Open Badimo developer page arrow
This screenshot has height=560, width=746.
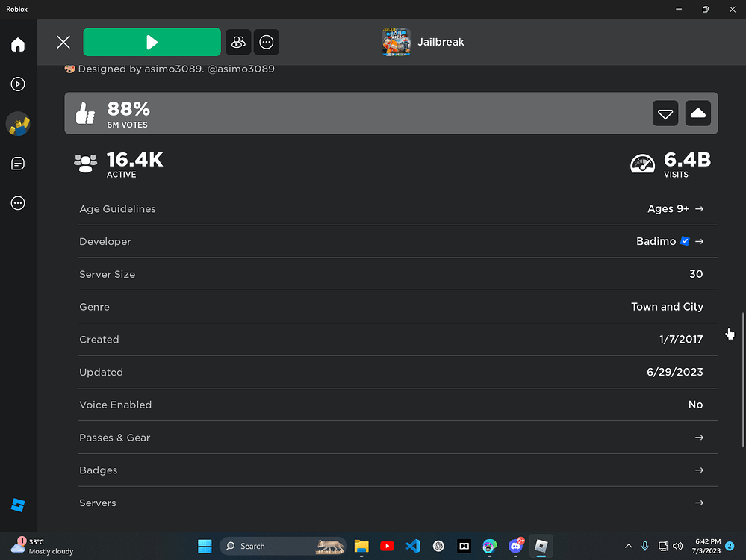click(x=699, y=242)
